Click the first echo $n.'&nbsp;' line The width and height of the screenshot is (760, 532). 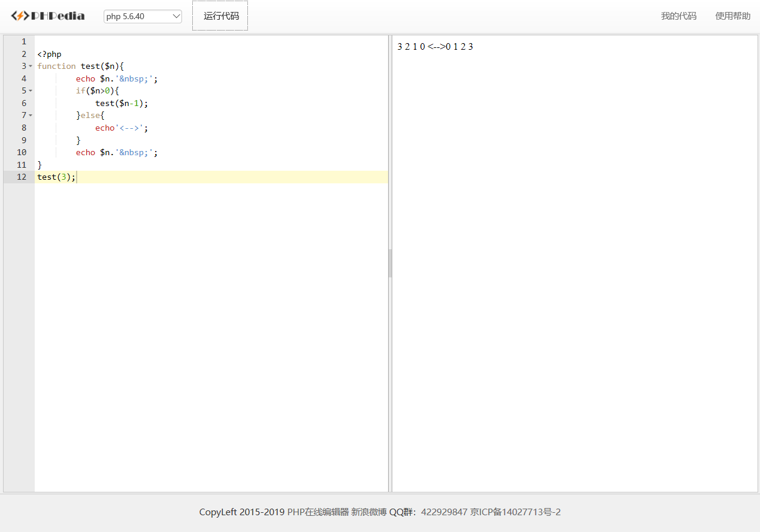pos(117,78)
